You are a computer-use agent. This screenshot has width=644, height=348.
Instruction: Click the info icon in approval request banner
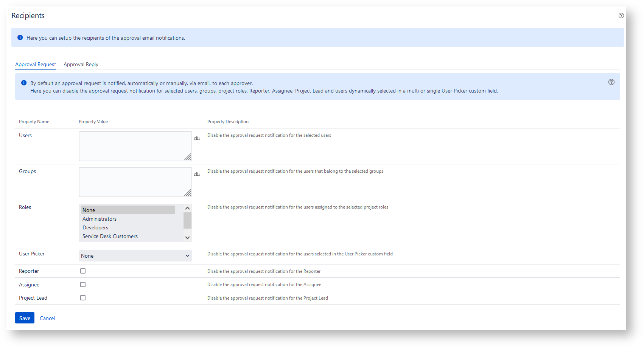24,83
